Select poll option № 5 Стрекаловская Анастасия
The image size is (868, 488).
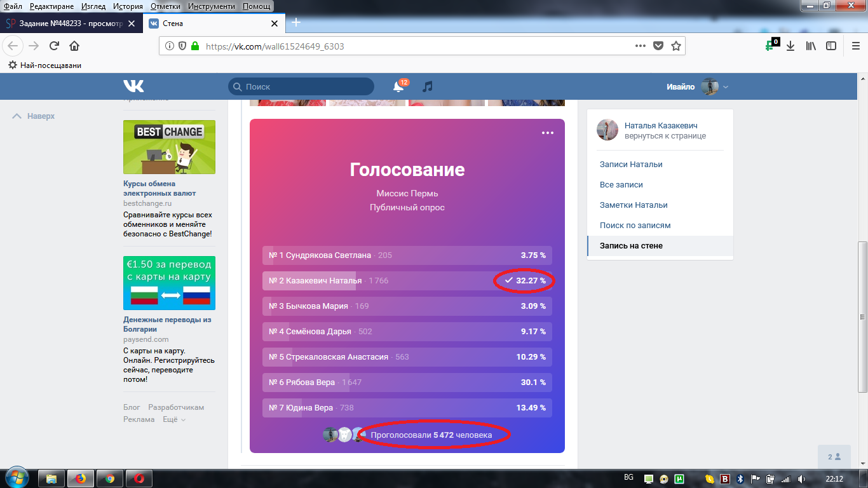(407, 356)
